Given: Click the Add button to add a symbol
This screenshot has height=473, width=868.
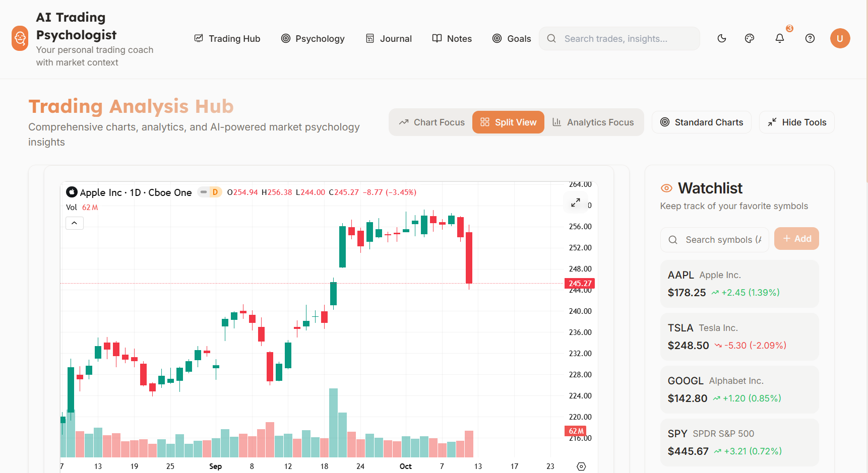Looking at the screenshot, I should (796, 238).
